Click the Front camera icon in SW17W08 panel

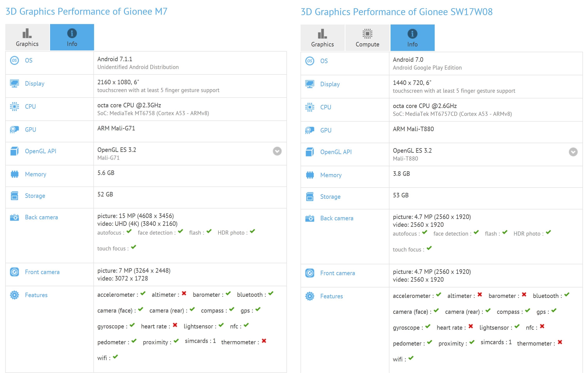tap(310, 273)
